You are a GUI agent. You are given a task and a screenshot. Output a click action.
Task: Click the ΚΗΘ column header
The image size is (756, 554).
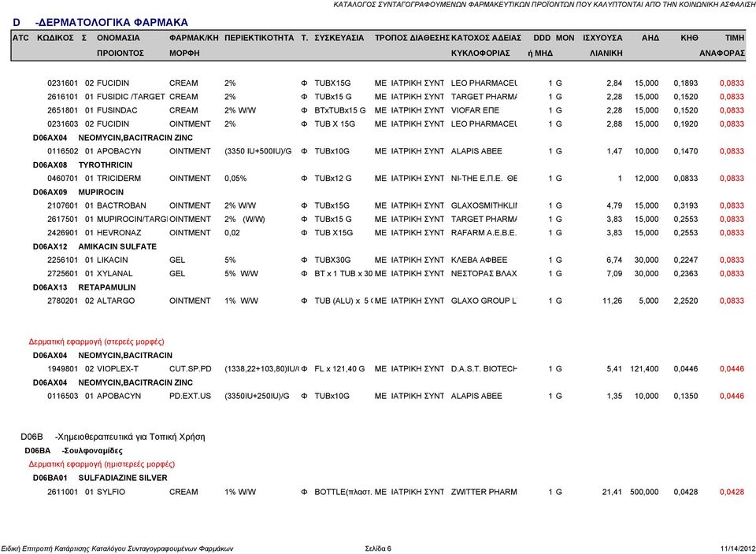tap(689, 38)
